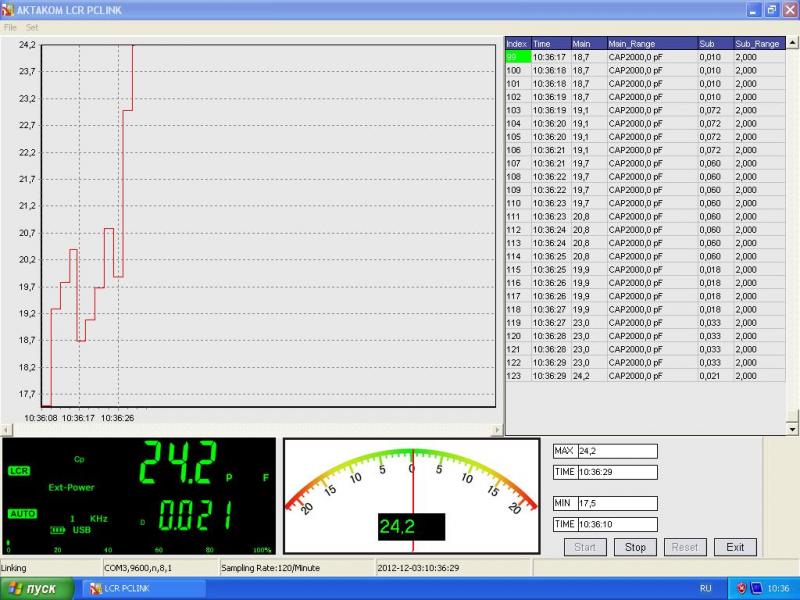Click the LCR mode indicator
This screenshot has height=600, width=800.
click(x=19, y=471)
